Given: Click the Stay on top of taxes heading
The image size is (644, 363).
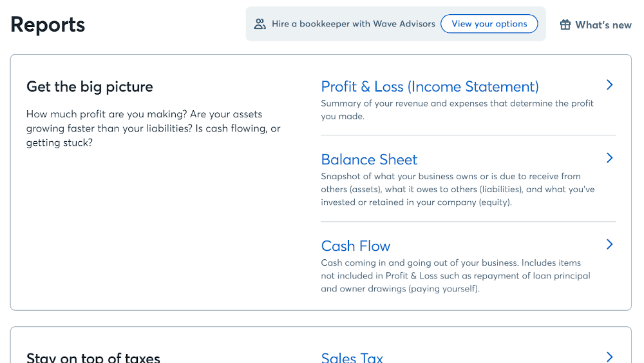Looking at the screenshot, I should pyautogui.click(x=93, y=358).
